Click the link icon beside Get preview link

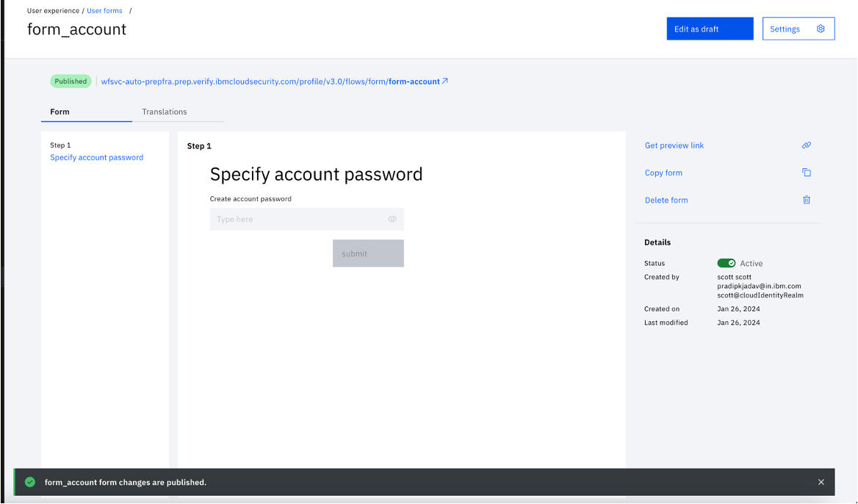[x=806, y=145]
